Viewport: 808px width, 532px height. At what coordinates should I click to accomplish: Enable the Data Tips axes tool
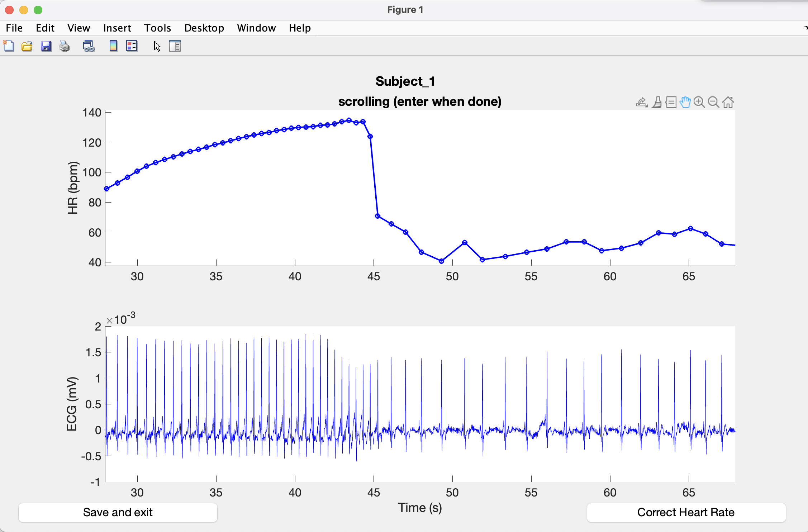(671, 103)
